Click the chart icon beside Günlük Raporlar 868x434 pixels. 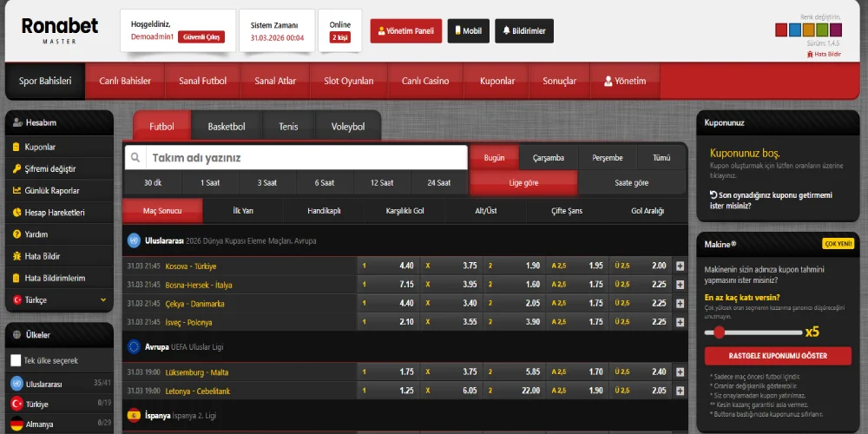click(x=16, y=190)
